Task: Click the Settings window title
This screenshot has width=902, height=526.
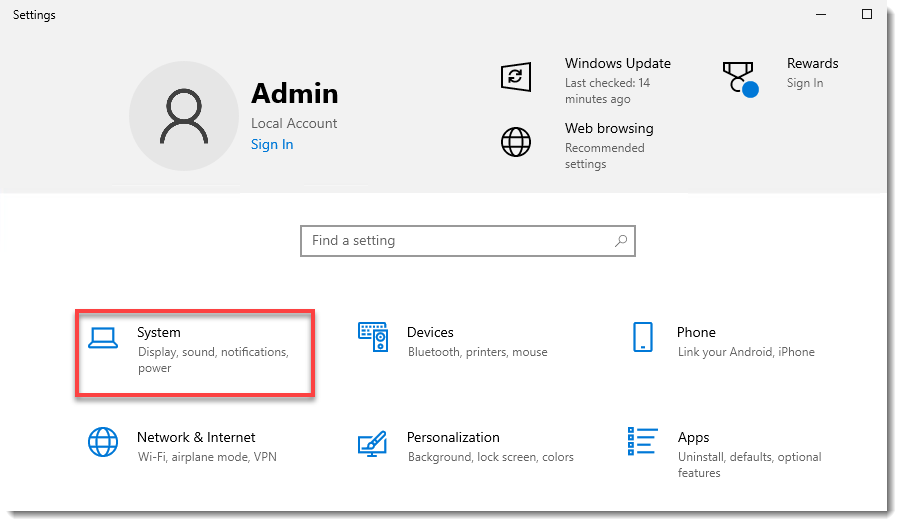Action: 34,15
